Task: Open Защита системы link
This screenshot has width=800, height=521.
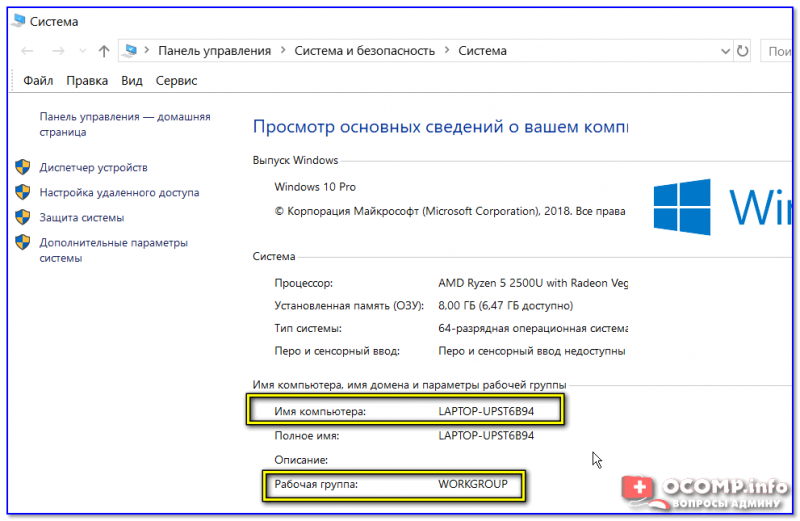Action: pyautogui.click(x=82, y=217)
